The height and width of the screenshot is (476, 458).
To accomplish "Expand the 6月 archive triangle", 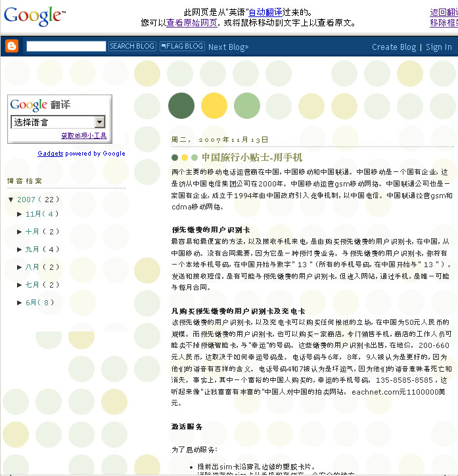I will pyautogui.click(x=20, y=303).
